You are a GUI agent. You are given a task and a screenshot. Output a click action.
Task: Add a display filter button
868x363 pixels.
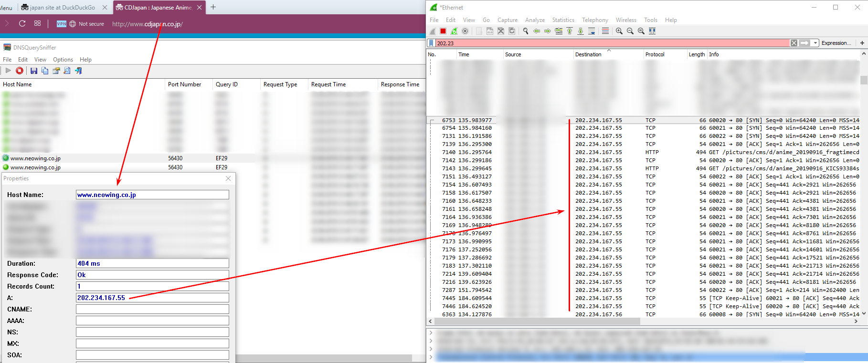pyautogui.click(x=862, y=43)
